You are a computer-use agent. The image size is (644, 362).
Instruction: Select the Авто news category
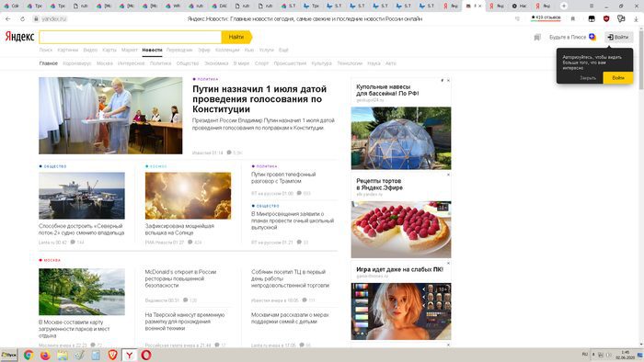coord(391,63)
